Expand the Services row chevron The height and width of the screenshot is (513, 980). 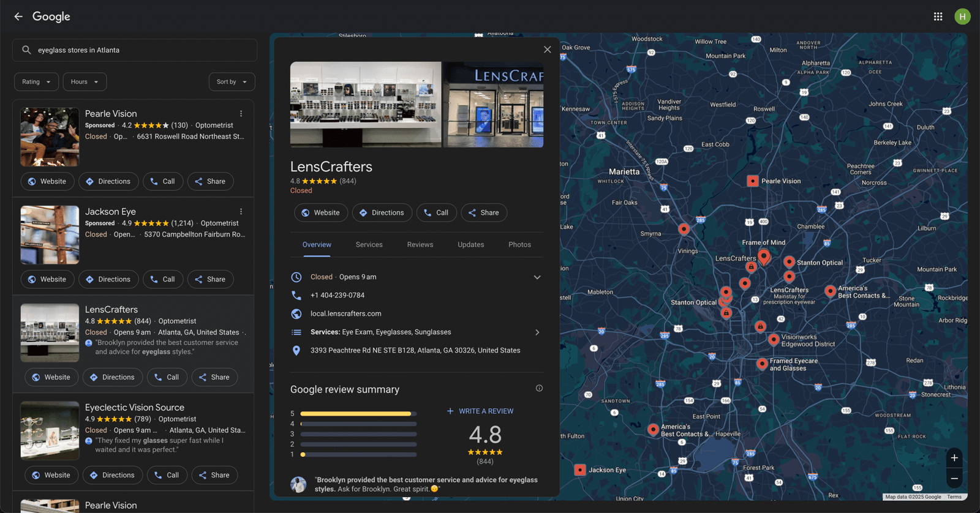(537, 332)
